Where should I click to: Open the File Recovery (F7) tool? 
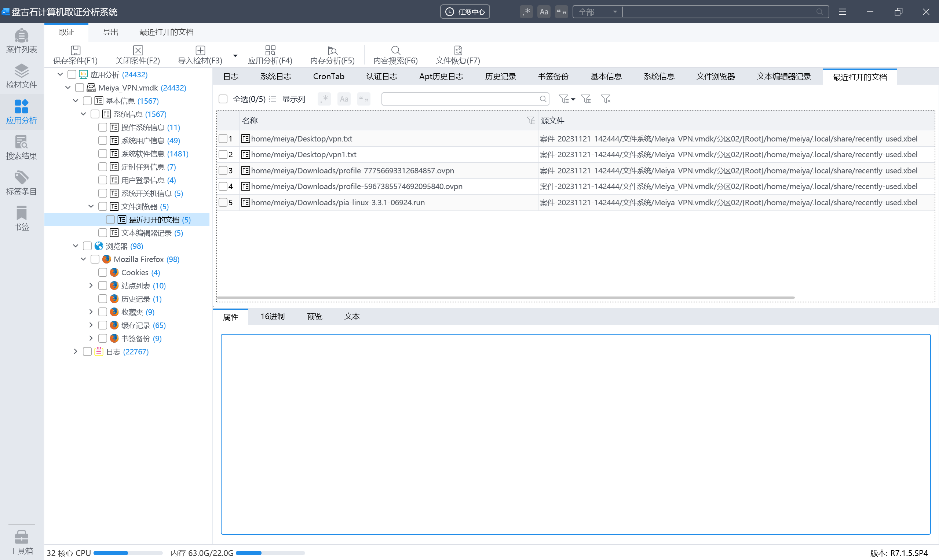click(458, 51)
